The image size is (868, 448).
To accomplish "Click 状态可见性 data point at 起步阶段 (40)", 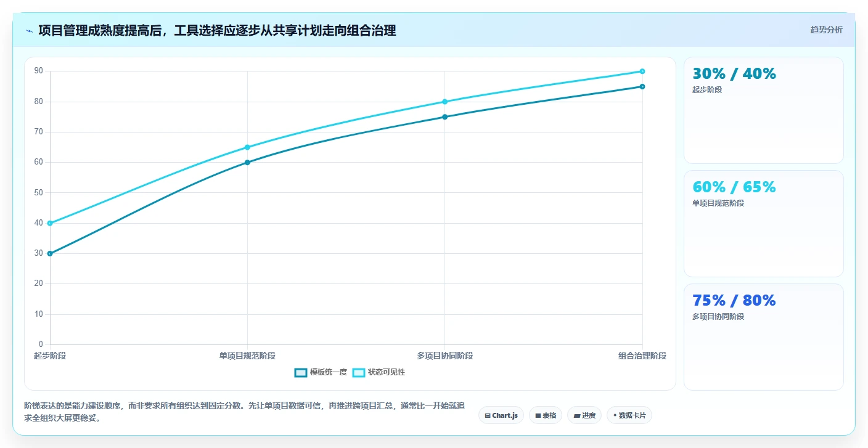I will click(50, 223).
